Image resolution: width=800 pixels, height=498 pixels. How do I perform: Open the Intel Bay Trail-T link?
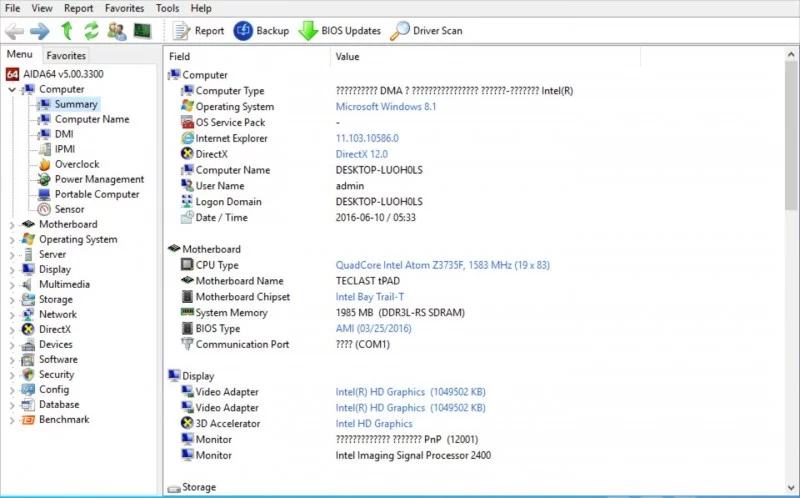pyautogui.click(x=369, y=297)
